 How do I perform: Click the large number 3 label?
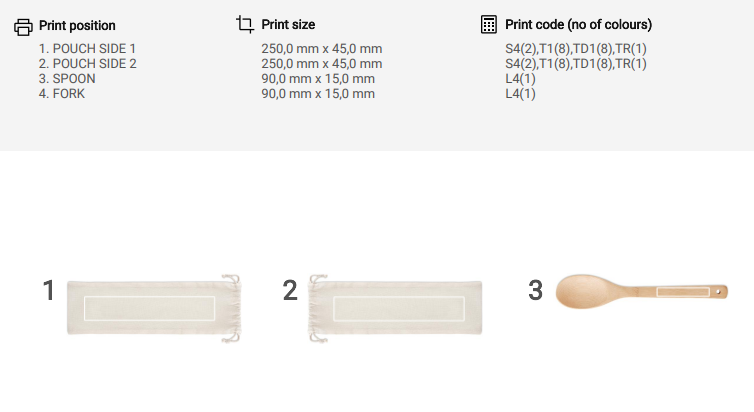(535, 291)
